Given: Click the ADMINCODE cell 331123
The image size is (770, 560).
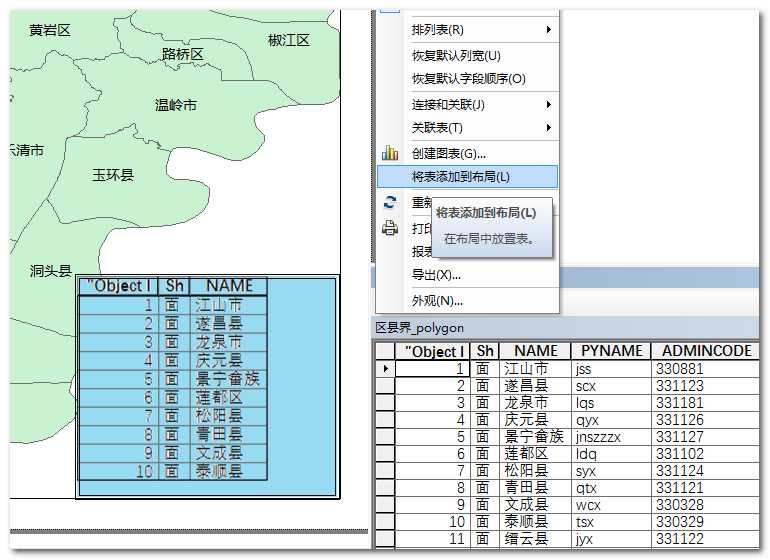Looking at the screenshot, I should click(706, 386).
